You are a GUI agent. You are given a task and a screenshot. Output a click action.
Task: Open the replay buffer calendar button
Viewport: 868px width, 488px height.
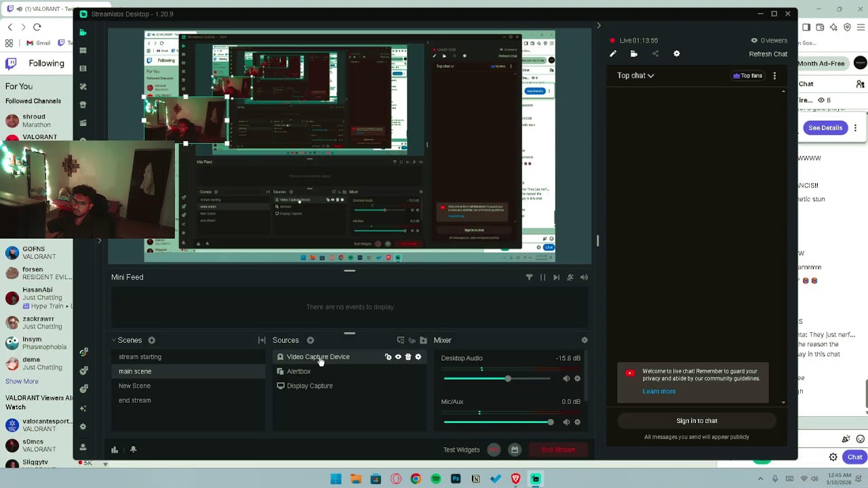point(514,449)
